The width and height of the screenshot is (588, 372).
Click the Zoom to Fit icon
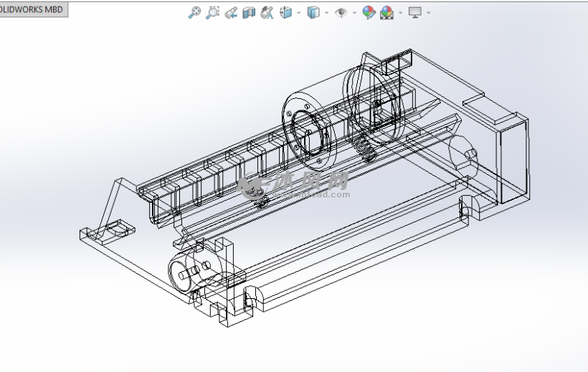[x=194, y=12]
